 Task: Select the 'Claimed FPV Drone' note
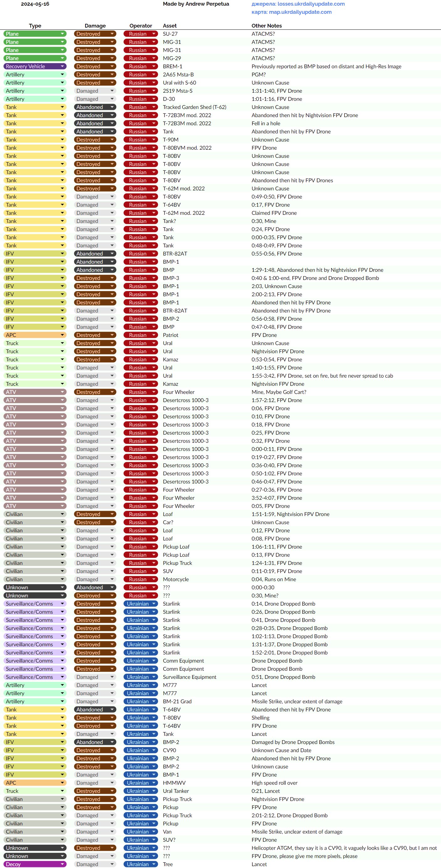tap(274, 213)
